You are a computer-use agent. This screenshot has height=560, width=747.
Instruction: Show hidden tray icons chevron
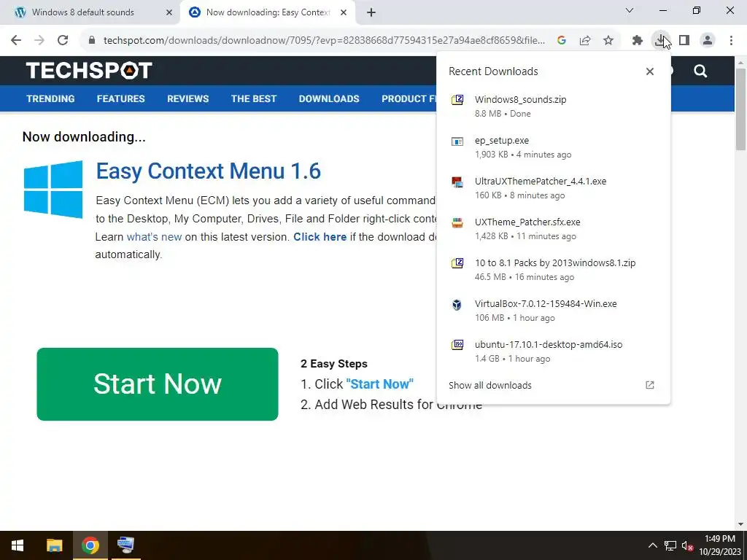tap(653, 545)
